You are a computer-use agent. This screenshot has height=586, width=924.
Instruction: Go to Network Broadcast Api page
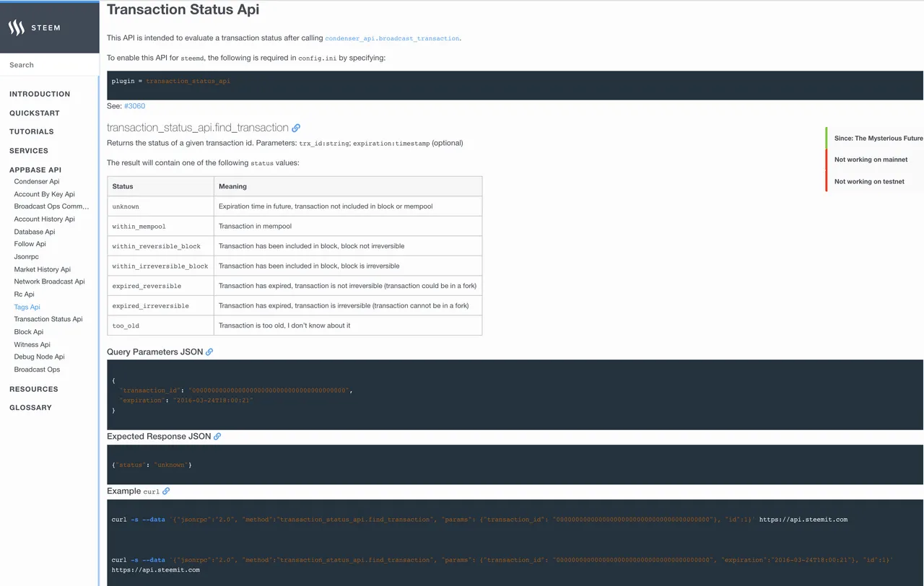tap(50, 281)
